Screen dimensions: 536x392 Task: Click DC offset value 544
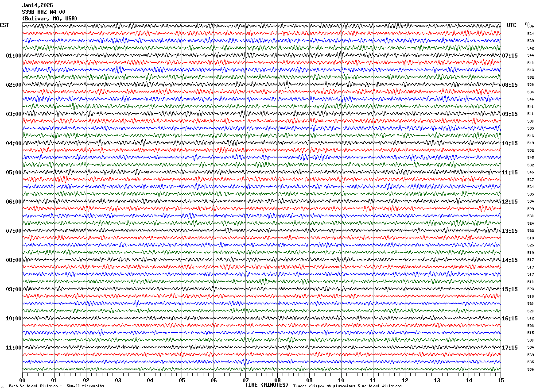[x=530, y=55]
